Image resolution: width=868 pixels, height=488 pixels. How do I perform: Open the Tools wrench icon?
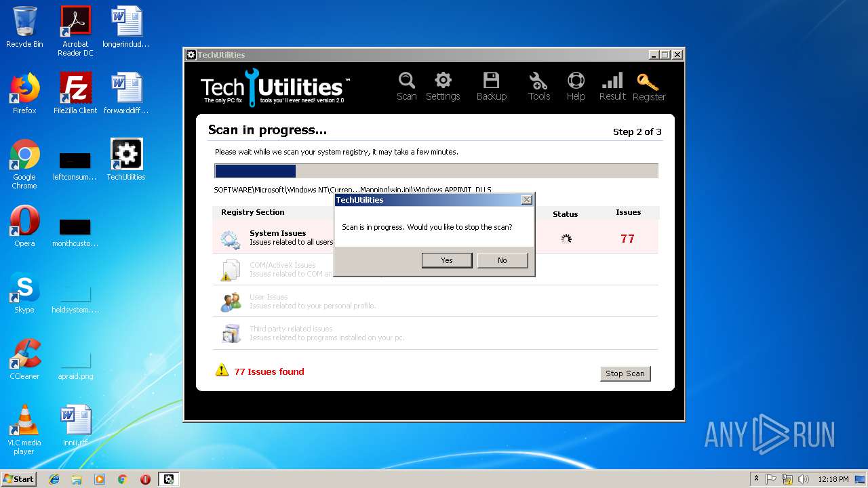(x=539, y=86)
